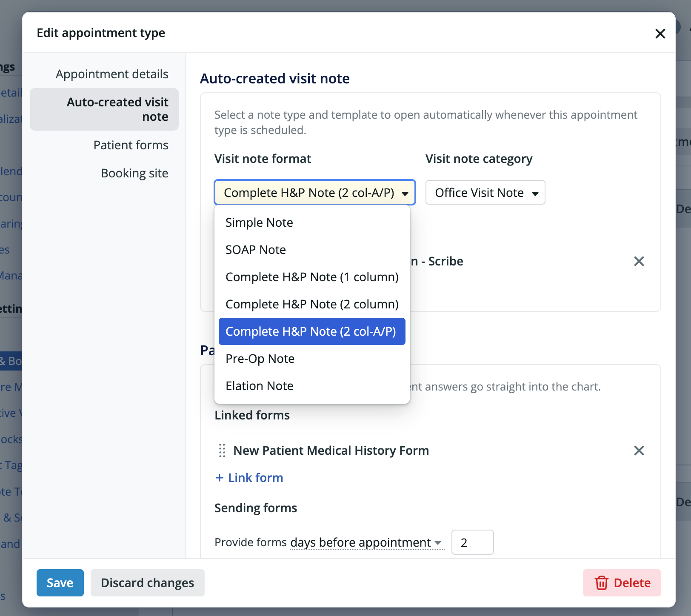Image resolution: width=691 pixels, height=616 pixels.
Task: Close the Edit appointment type dialog
Action: 660,34
